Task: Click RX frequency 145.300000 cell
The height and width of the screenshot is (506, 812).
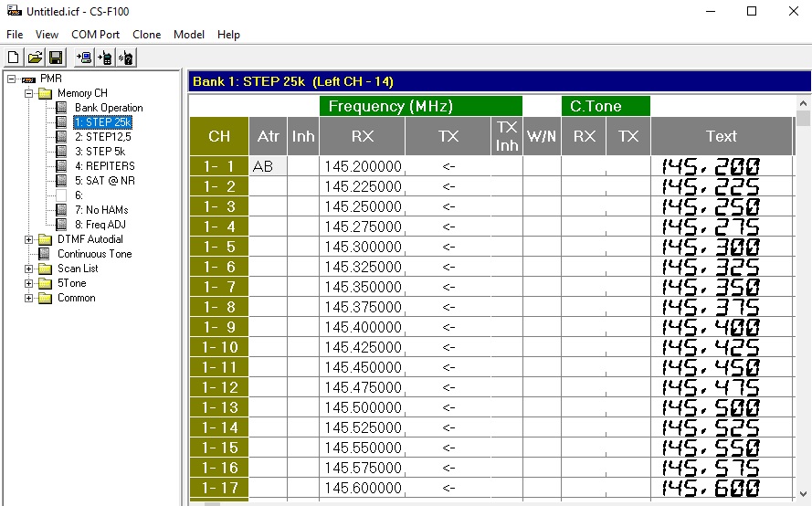Action: [362, 247]
